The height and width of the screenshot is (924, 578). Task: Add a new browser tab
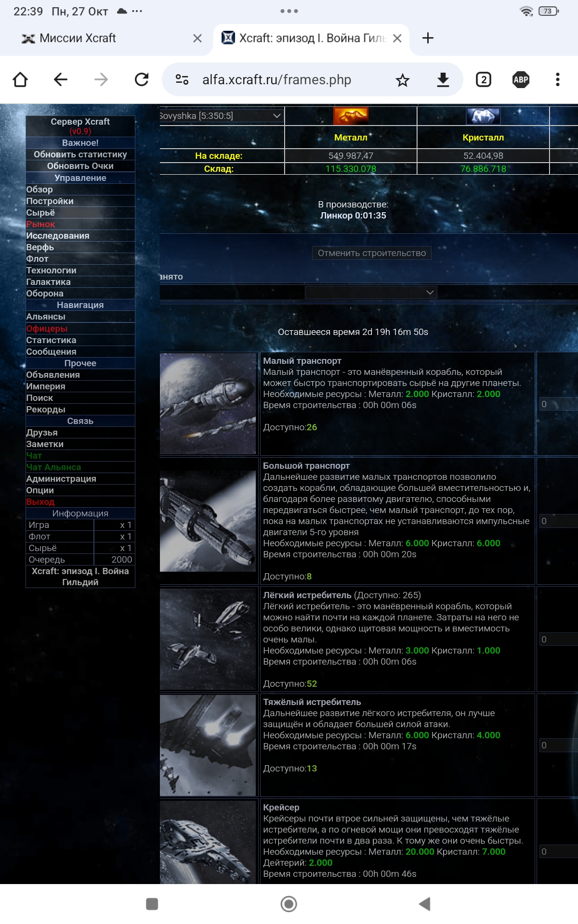428,38
